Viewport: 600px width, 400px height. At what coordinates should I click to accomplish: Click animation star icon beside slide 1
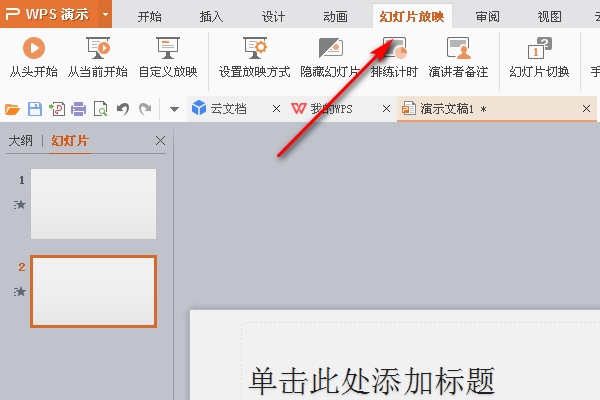[x=20, y=205]
